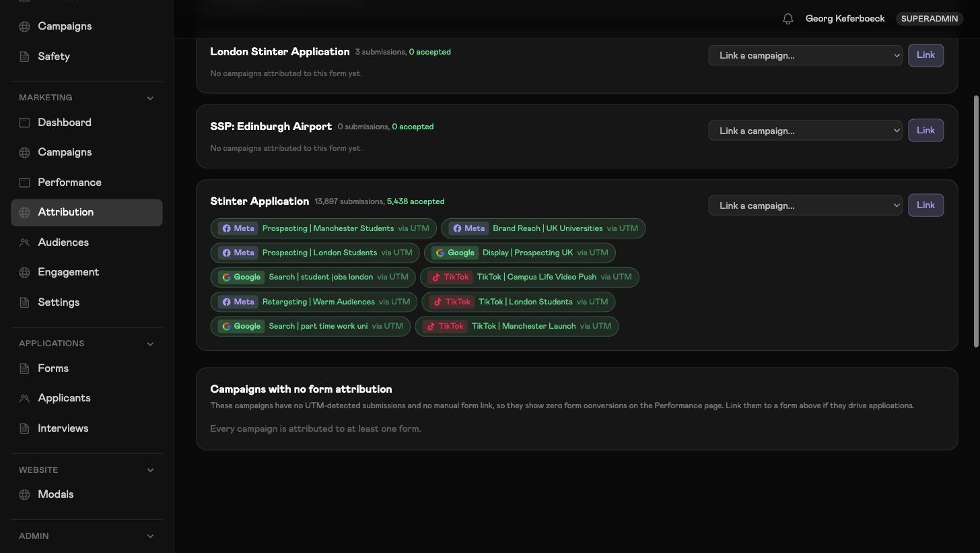
Task: Click 'TikTok | Manchester Launch' text
Action: (x=524, y=326)
